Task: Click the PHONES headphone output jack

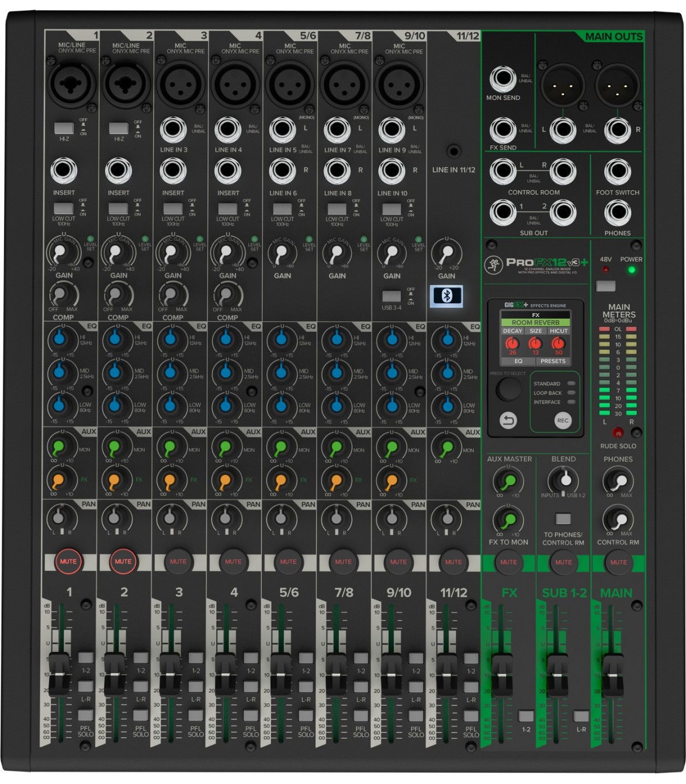Action: 617,213
